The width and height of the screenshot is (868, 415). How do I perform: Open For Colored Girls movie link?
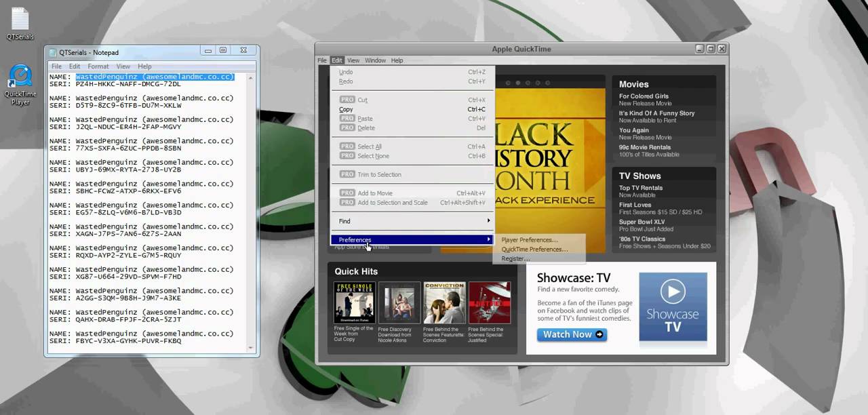644,96
